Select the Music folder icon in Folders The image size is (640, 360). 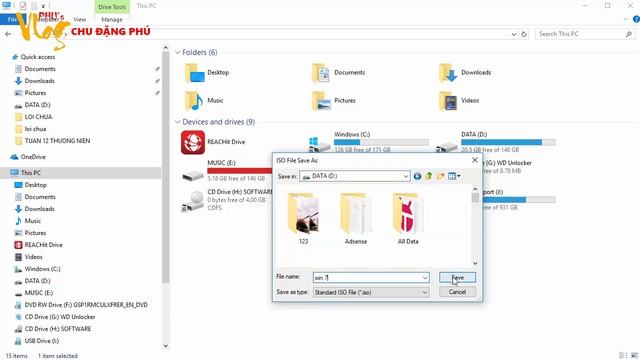point(194,101)
